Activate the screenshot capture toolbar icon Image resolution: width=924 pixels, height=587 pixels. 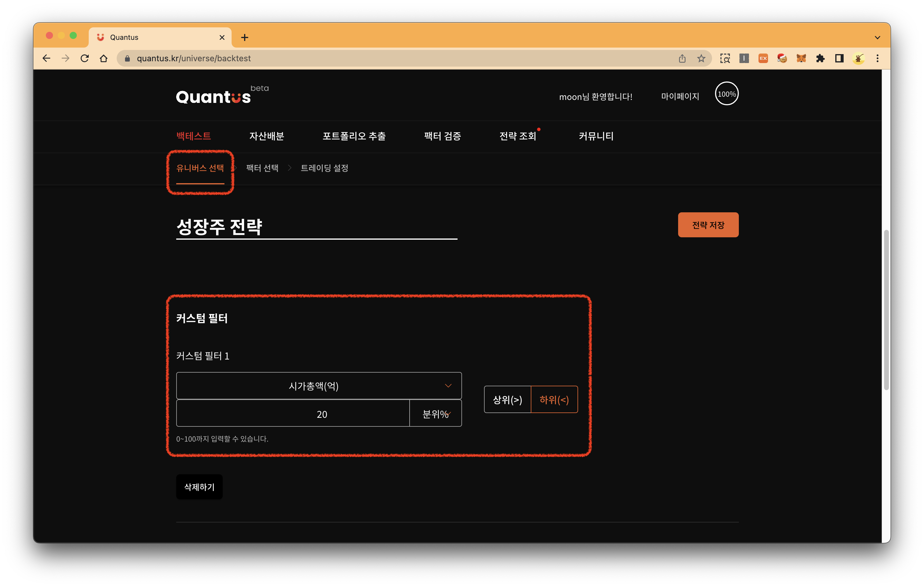tap(725, 58)
